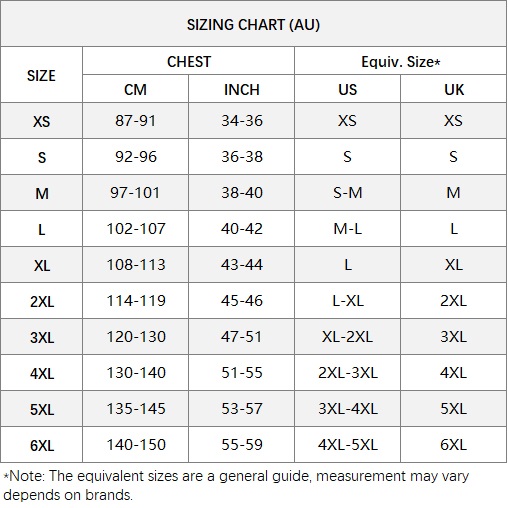Image resolution: width=508 pixels, height=508 pixels.
Task: Click the 36-38 inch cell
Action: [x=242, y=157]
